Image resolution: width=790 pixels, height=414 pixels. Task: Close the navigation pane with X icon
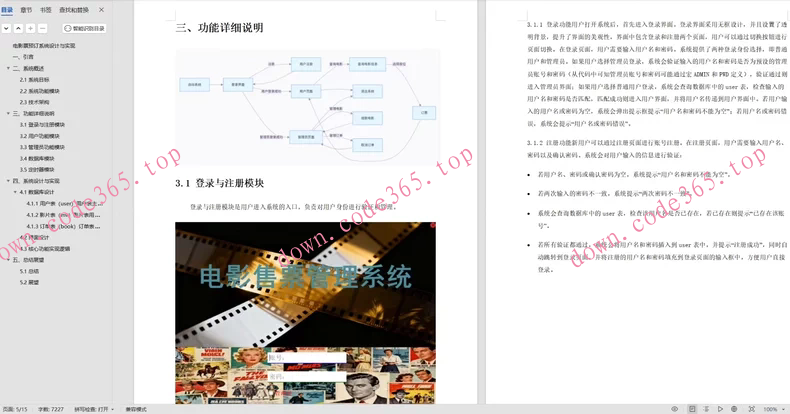(101, 10)
